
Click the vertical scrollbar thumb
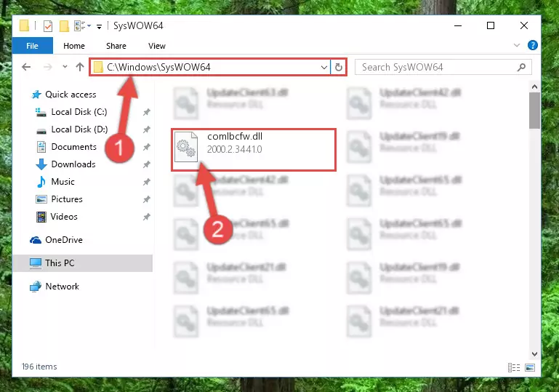click(x=534, y=111)
